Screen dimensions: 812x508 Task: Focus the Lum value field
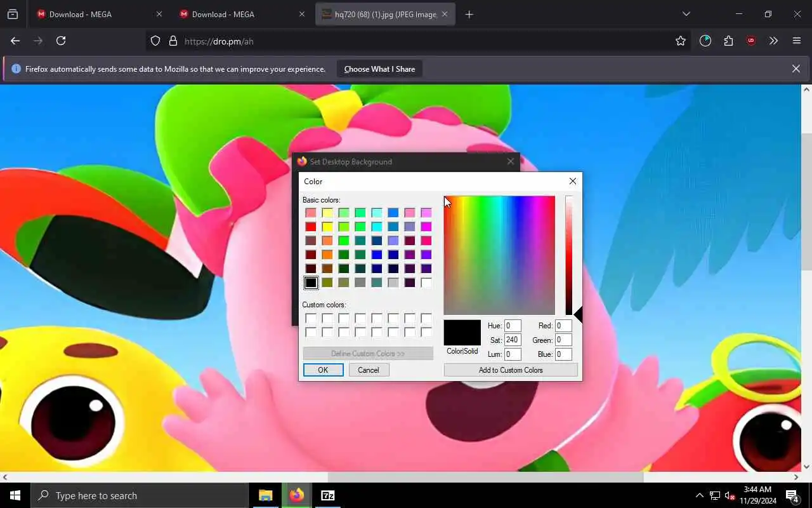coord(513,354)
